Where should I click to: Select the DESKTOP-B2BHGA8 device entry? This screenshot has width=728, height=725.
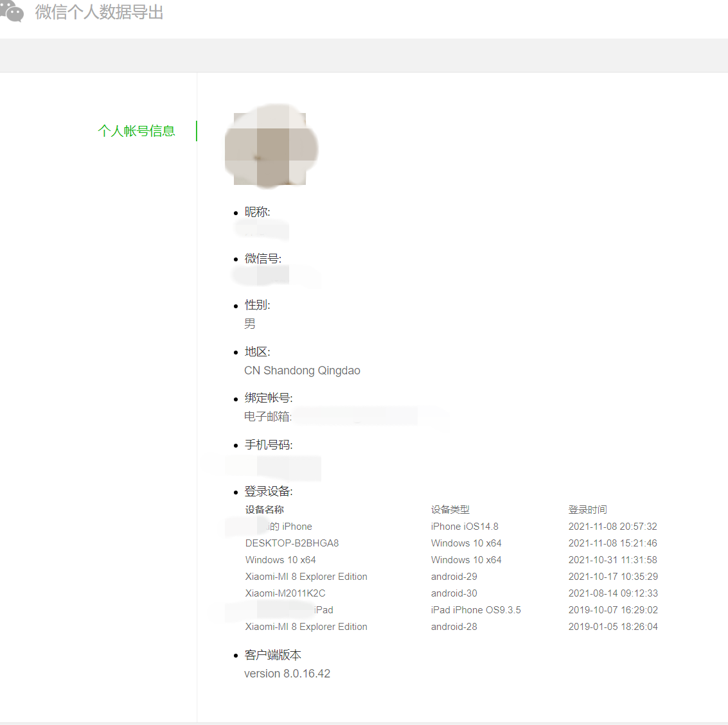[292, 543]
